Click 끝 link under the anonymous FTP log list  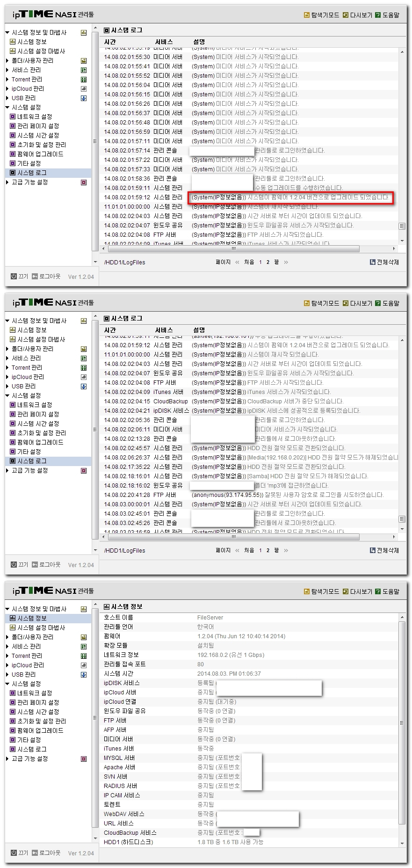(276, 550)
